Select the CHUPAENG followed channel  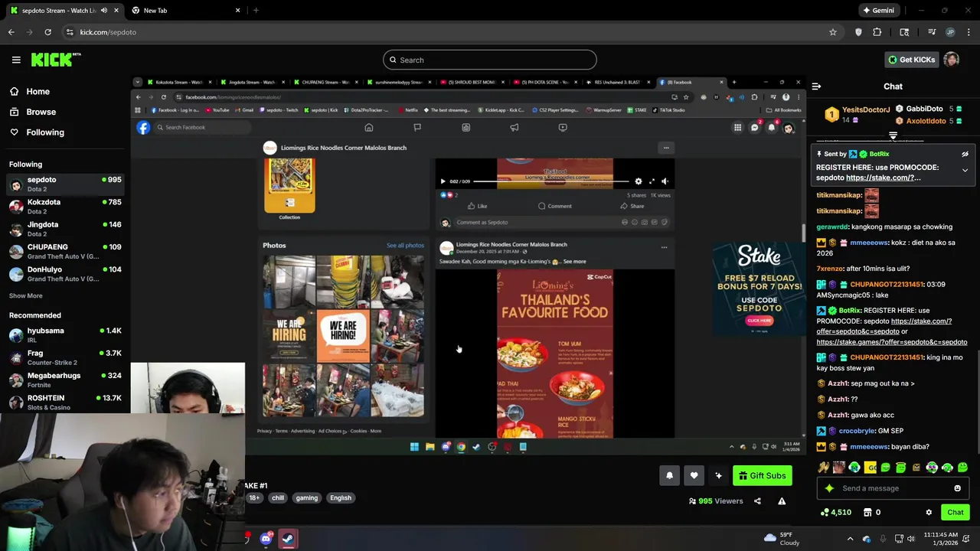(65, 251)
